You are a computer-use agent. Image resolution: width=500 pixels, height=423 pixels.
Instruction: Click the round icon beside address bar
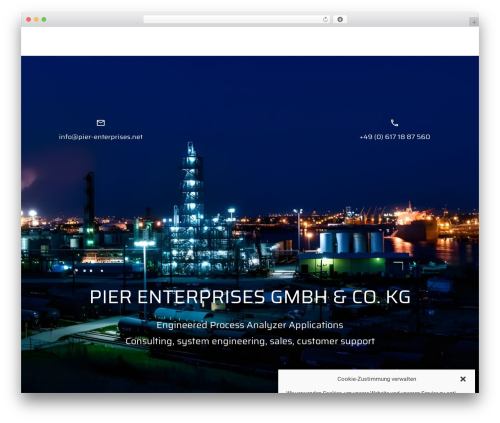point(340,19)
